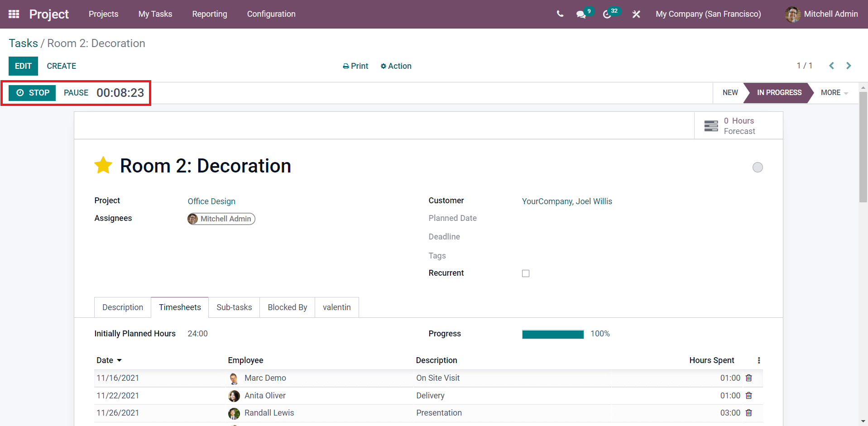Image resolution: width=868 pixels, height=426 pixels.
Task: Open the Office Design project link
Action: point(211,201)
